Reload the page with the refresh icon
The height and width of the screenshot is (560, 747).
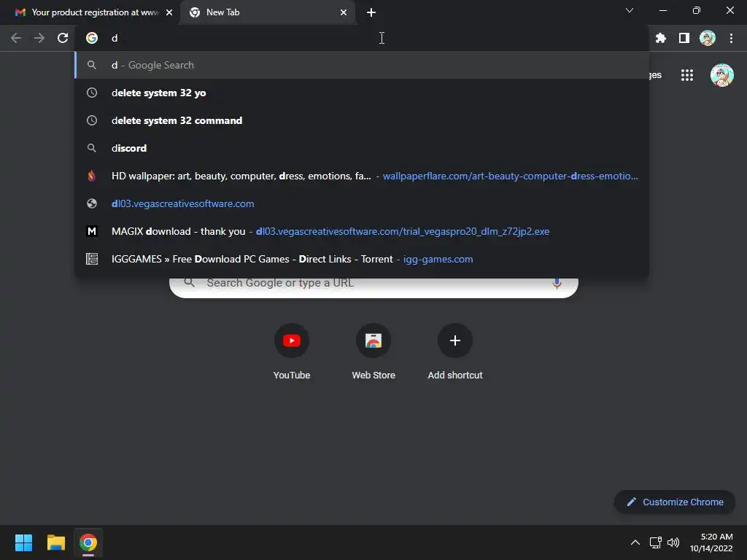[63, 38]
